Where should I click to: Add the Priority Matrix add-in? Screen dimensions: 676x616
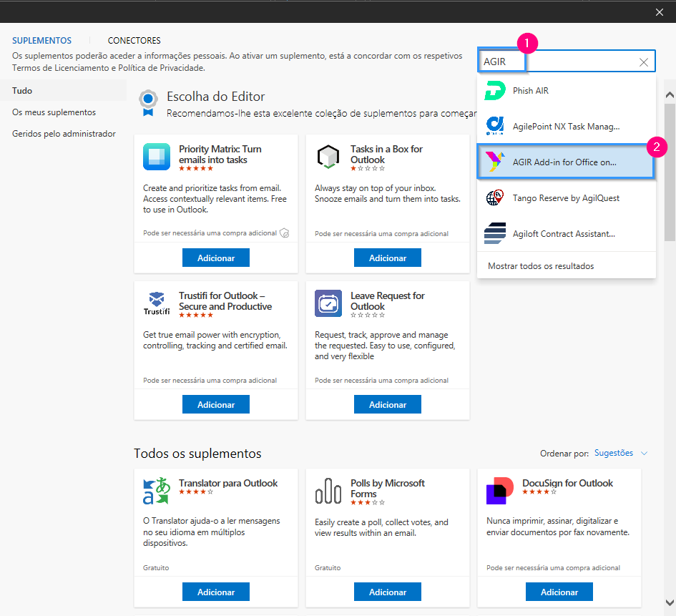tap(216, 258)
